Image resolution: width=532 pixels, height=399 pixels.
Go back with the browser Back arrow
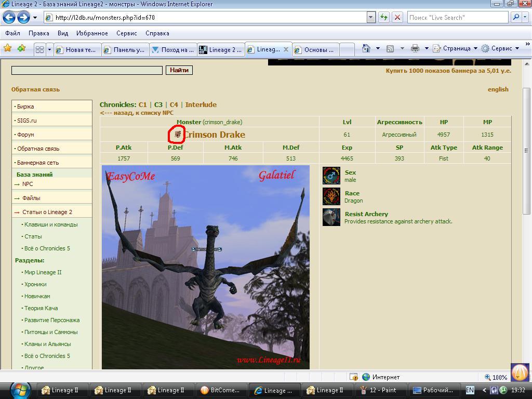[x=9, y=17]
